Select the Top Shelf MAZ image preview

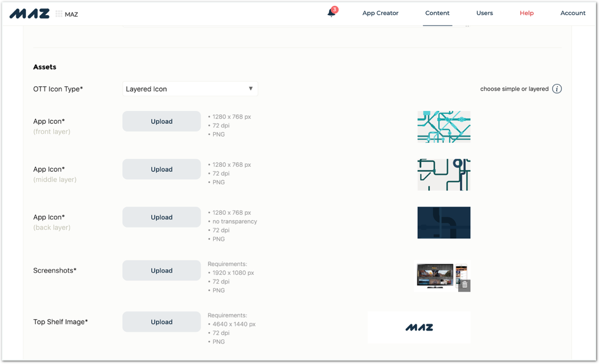(x=419, y=328)
